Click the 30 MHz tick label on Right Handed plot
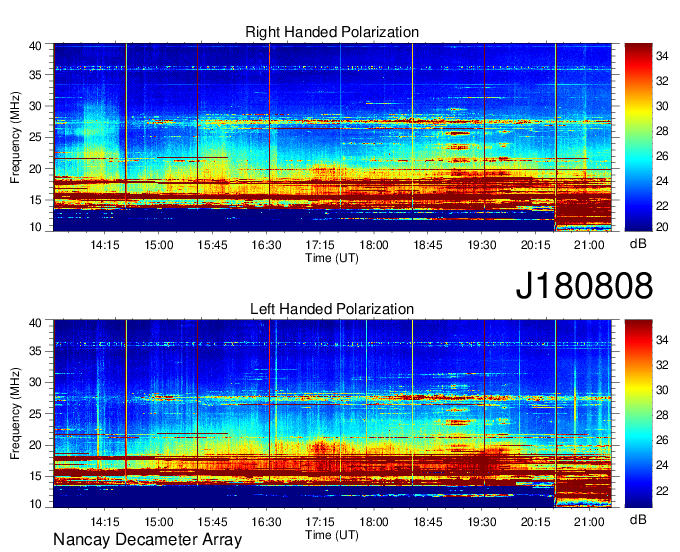680x552 pixels. tap(35, 106)
